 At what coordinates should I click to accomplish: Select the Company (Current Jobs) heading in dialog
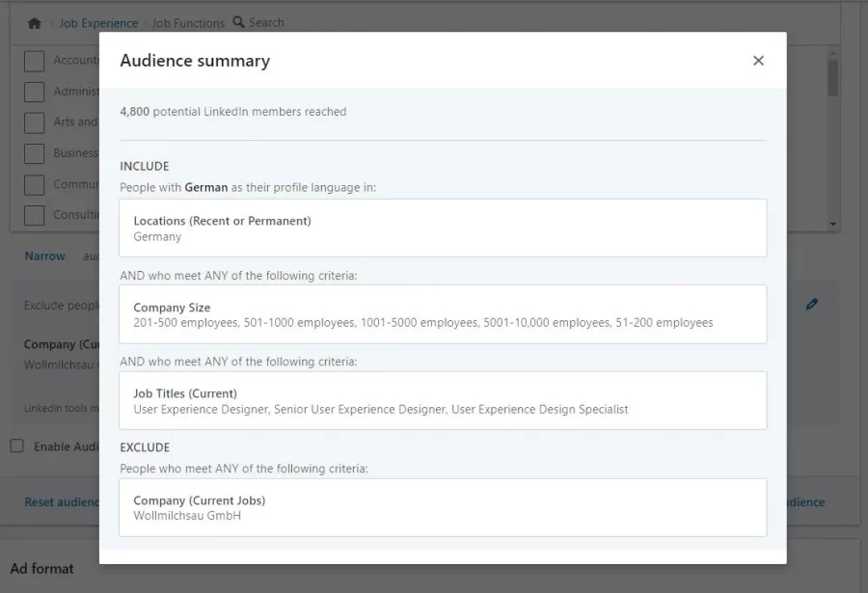[x=200, y=500]
